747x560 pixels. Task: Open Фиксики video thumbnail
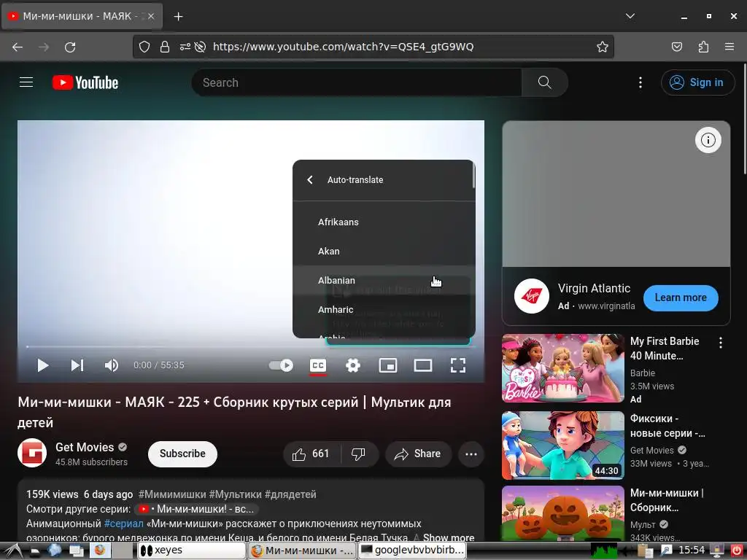[x=563, y=446]
